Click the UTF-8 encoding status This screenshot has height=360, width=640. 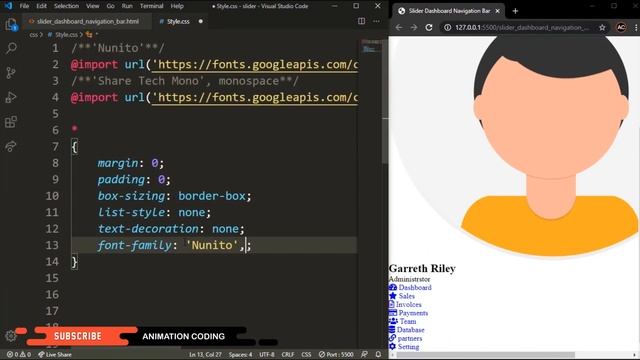[267, 354]
